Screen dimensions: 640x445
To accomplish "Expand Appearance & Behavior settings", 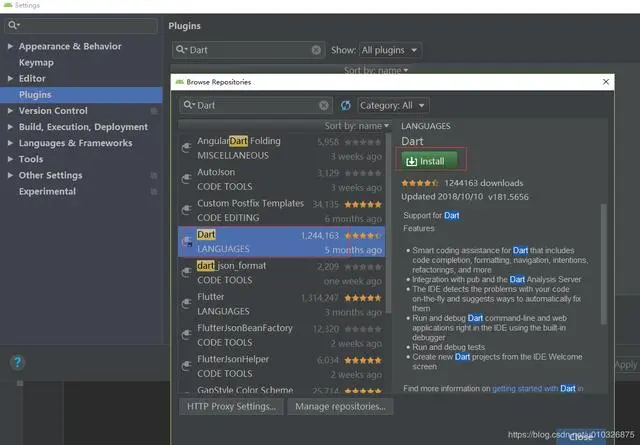I will pyautogui.click(x=10, y=47).
